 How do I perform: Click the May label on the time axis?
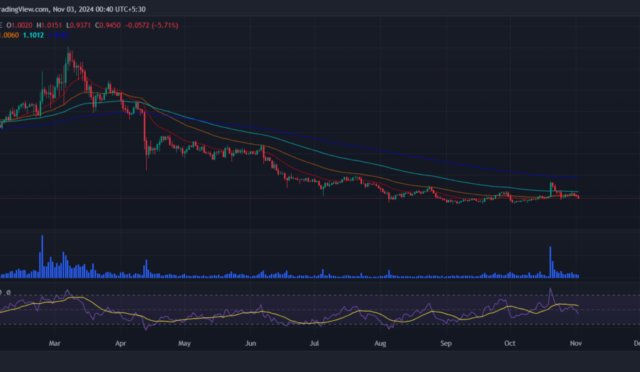184,343
